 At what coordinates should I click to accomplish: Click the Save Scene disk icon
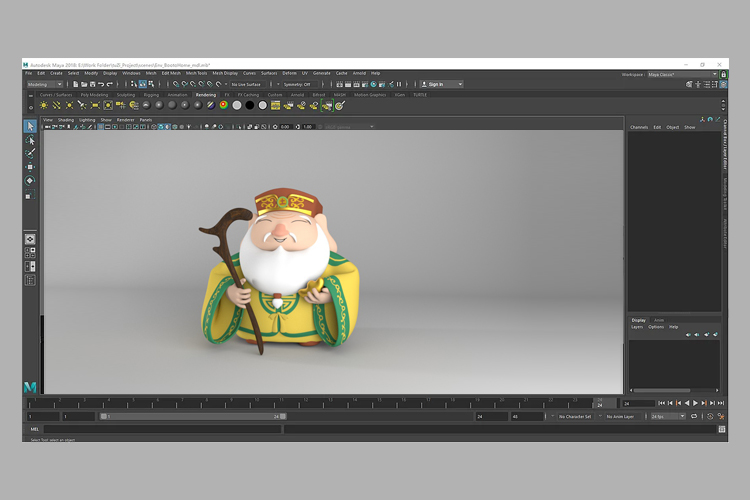click(93, 84)
